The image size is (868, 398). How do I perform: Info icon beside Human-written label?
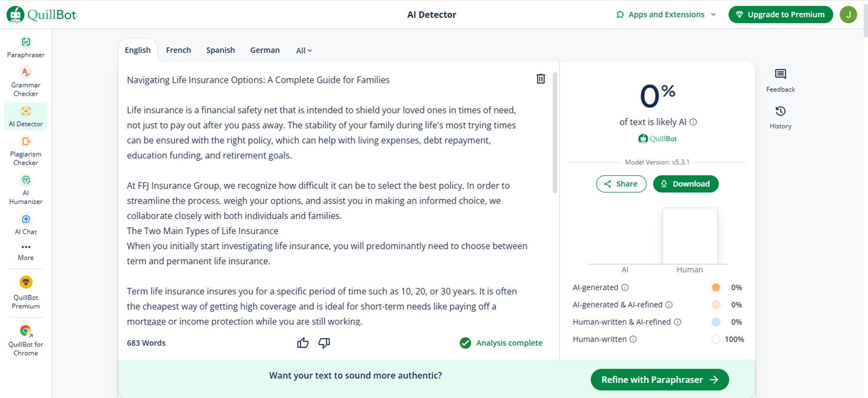point(633,339)
